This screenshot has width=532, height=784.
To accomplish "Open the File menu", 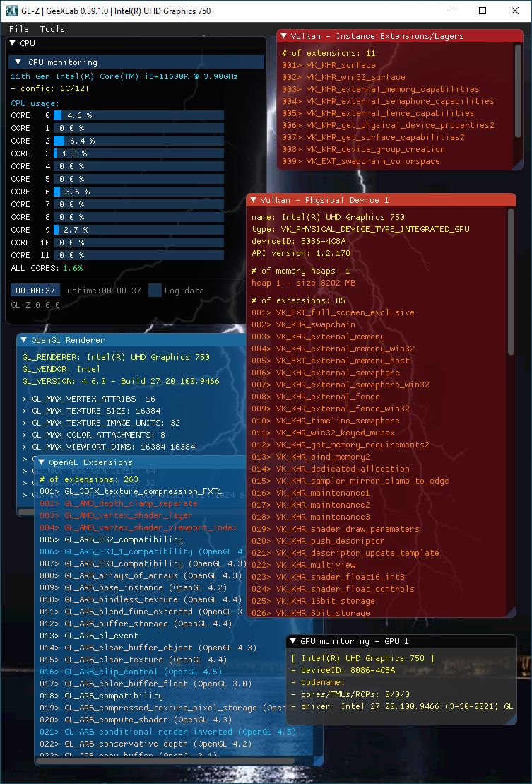I will pos(19,29).
